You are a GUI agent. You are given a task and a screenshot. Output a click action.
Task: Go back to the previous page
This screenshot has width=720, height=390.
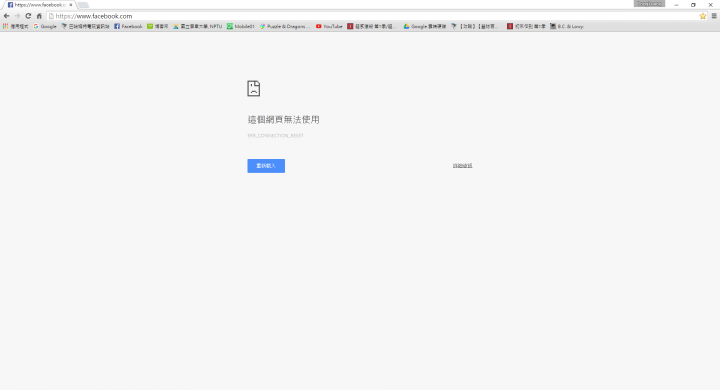click(x=6, y=16)
